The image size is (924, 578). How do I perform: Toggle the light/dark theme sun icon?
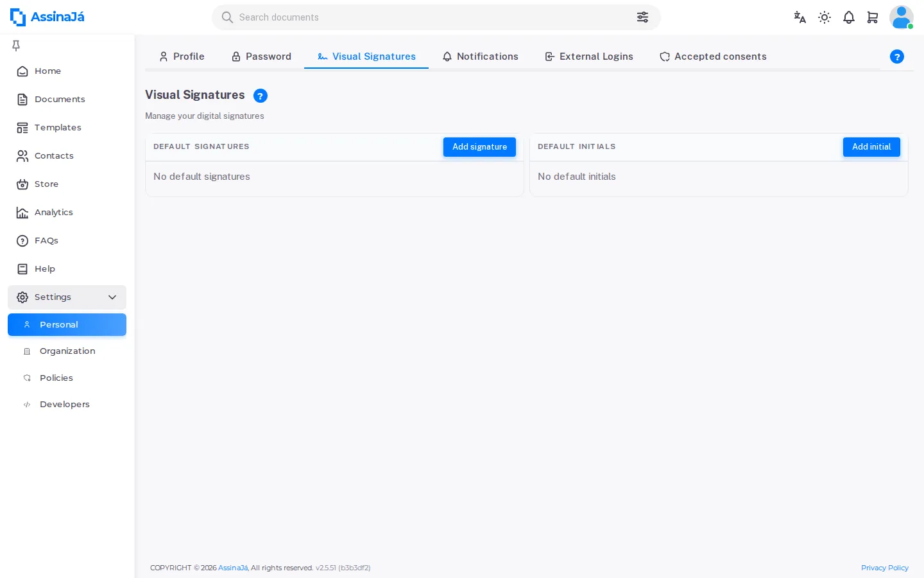click(x=825, y=17)
